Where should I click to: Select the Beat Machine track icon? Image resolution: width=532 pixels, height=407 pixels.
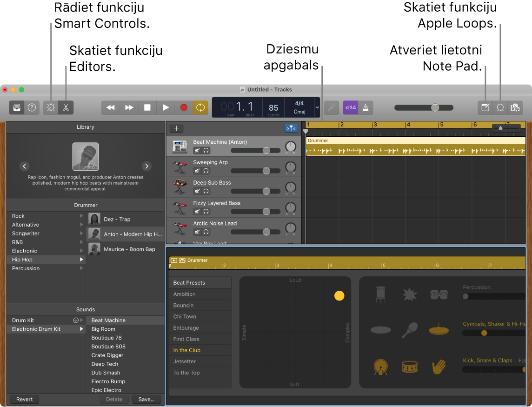coord(180,147)
